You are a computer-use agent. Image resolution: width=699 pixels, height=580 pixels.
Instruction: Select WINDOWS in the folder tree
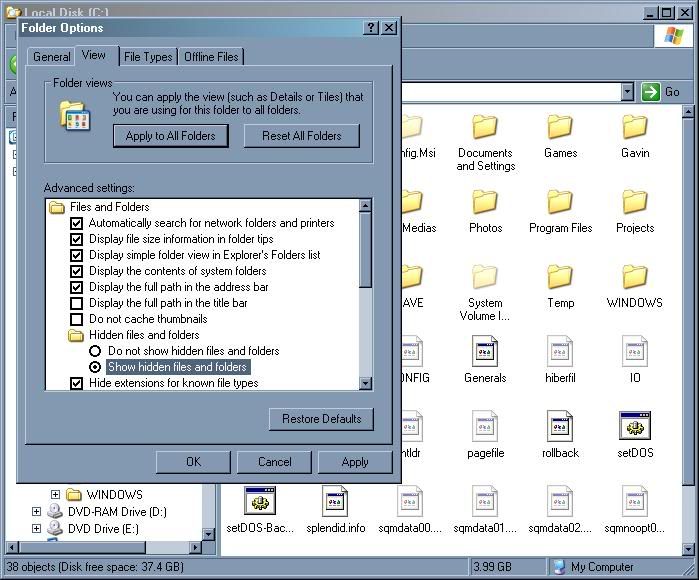[115, 494]
